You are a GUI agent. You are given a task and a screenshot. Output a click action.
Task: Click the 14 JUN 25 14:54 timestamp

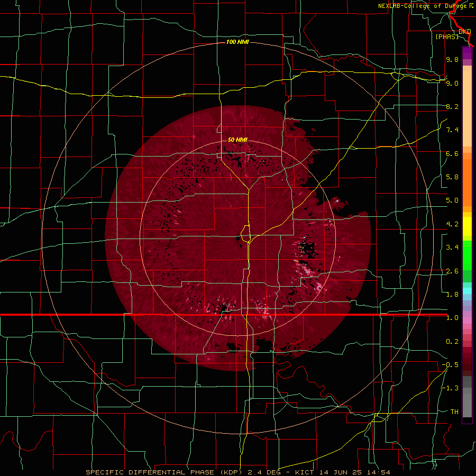point(355,472)
